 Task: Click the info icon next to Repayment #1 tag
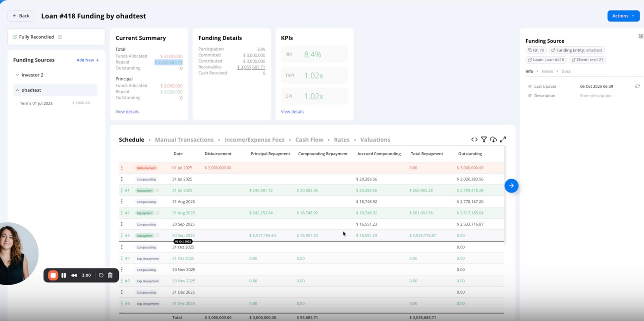(x=158, y=190)
